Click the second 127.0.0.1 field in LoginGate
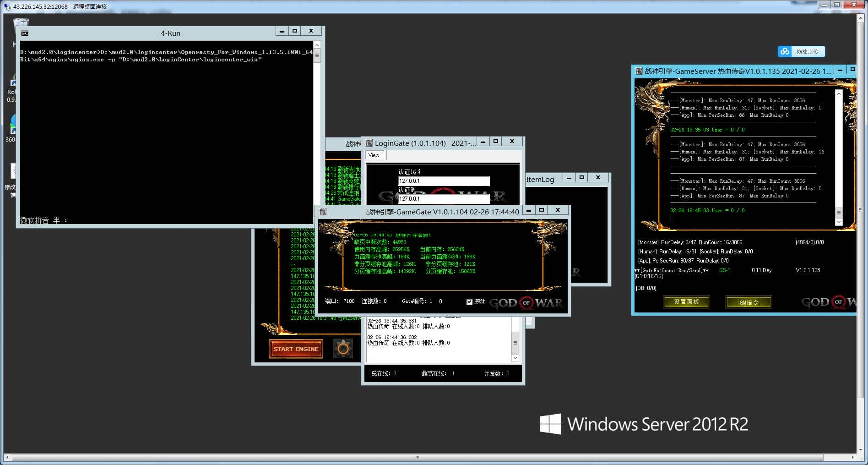This screenshot has width=868, height=465. coord(444,199)
